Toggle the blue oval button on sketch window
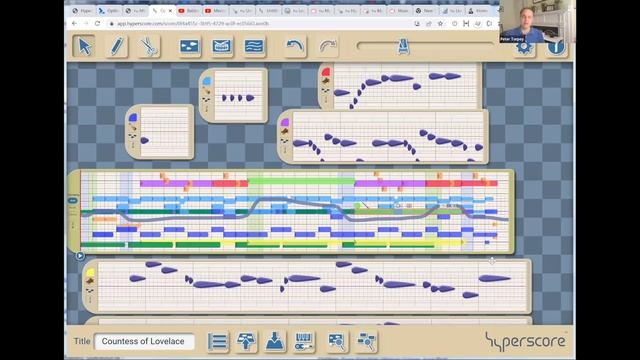Viewport: 640px width, 360px height. (73, 200)
